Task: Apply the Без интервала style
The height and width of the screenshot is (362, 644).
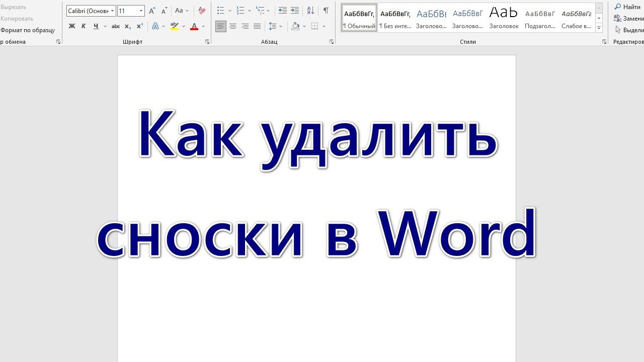Action: pos(395,18)
